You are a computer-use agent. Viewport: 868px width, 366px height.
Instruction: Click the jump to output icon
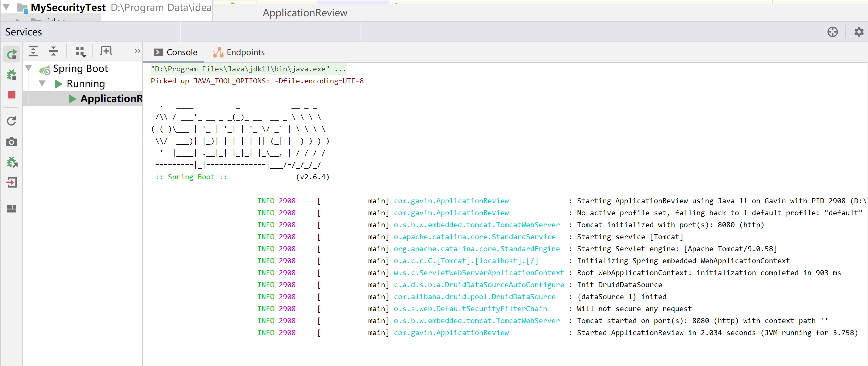click(x=11, y=182)
